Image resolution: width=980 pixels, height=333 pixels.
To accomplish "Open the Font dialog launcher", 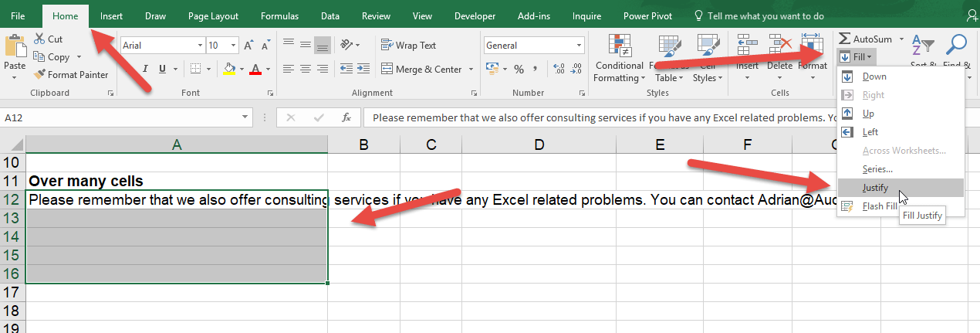I will pos(271,93).
